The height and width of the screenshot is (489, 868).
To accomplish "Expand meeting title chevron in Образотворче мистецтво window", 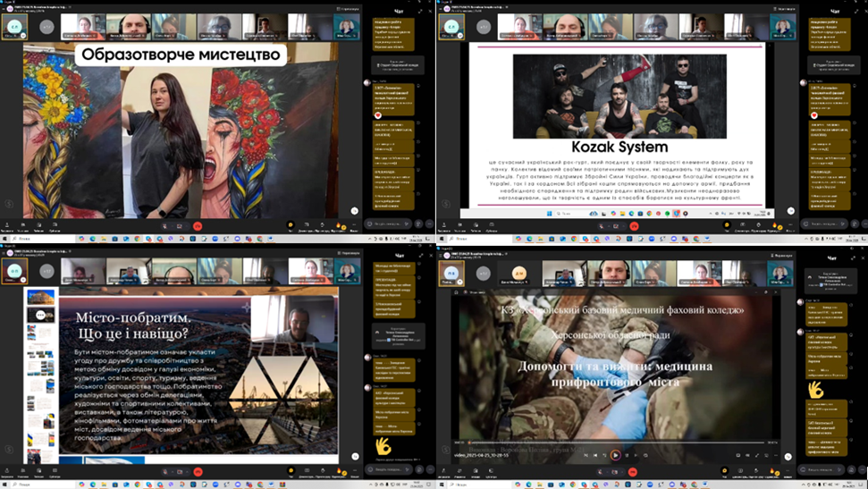I will pos(70,8).
